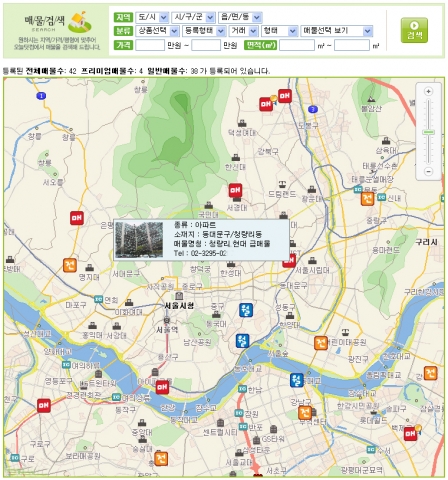448x480 pixels.
Task: Click the Tel 02-3295 phone text
Action: click(200, 253)
